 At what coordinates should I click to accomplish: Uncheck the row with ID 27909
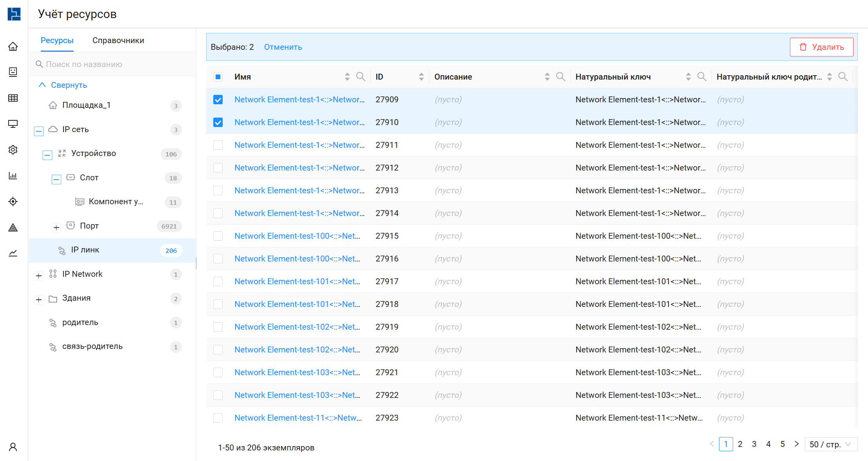[x=218, y=100]
